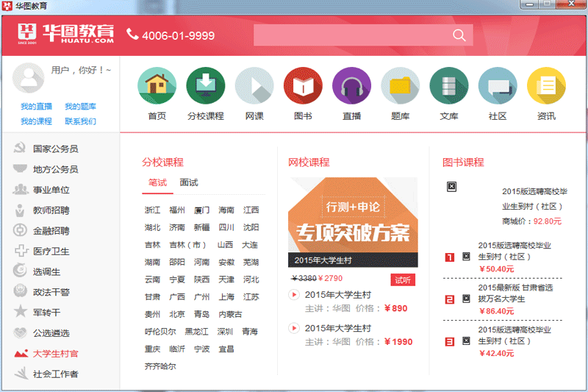Image resolution: width=588 pixels, height=392 pixels.
Task: Select 政法干警 category
Action: 51,292
